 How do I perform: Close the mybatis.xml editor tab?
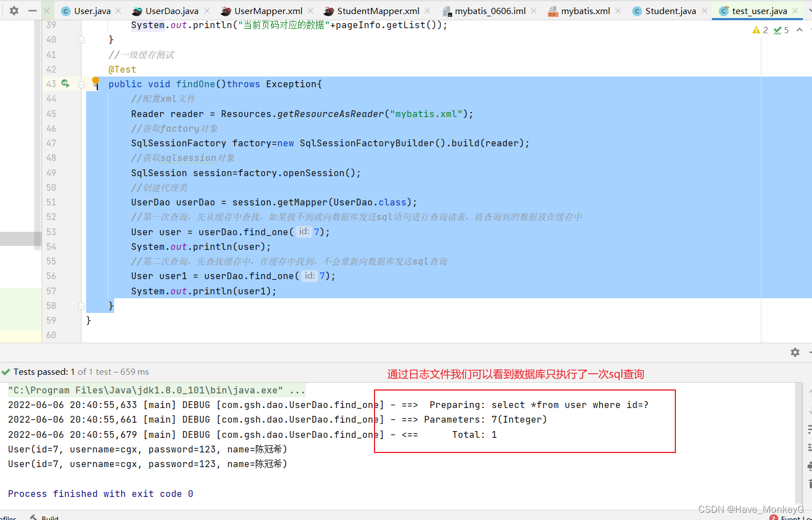coord(617,10)
